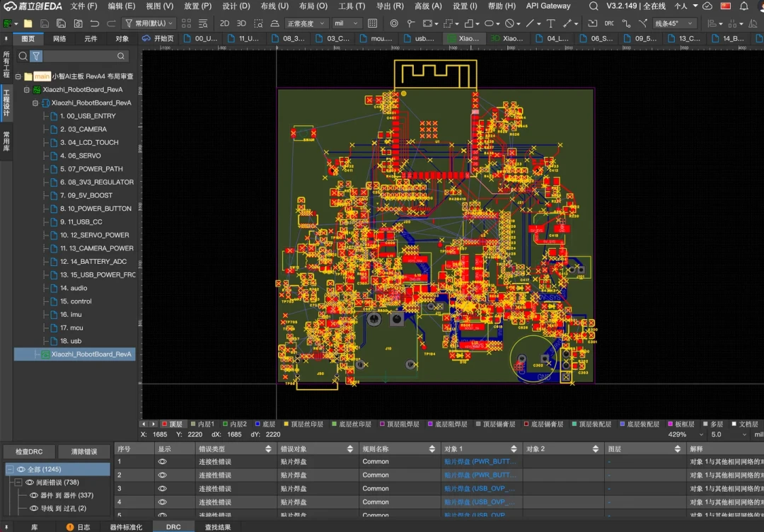Toggle eye icon for 器件到器件 errors
This screenshot has height=532, width=764.
click(x=34, y=495)
